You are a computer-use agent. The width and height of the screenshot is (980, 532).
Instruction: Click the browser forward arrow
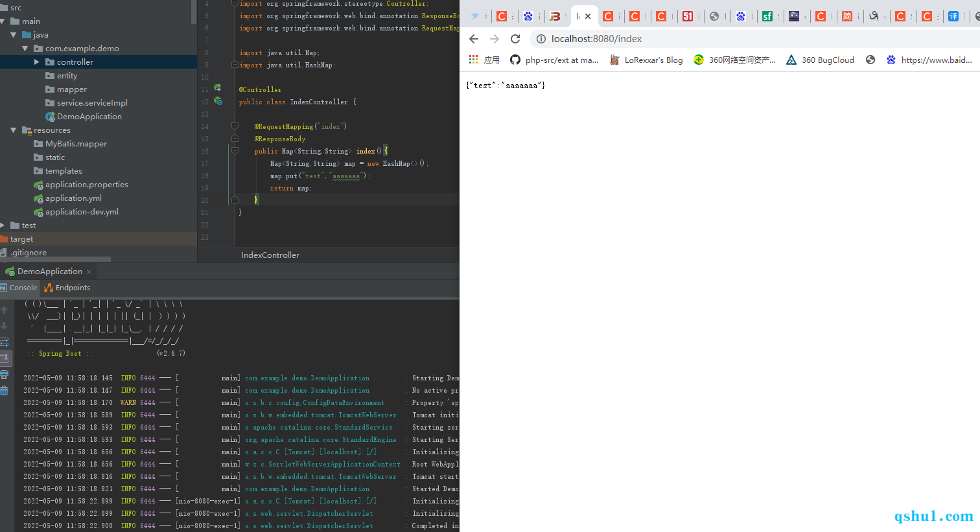(x=495, y=39)
